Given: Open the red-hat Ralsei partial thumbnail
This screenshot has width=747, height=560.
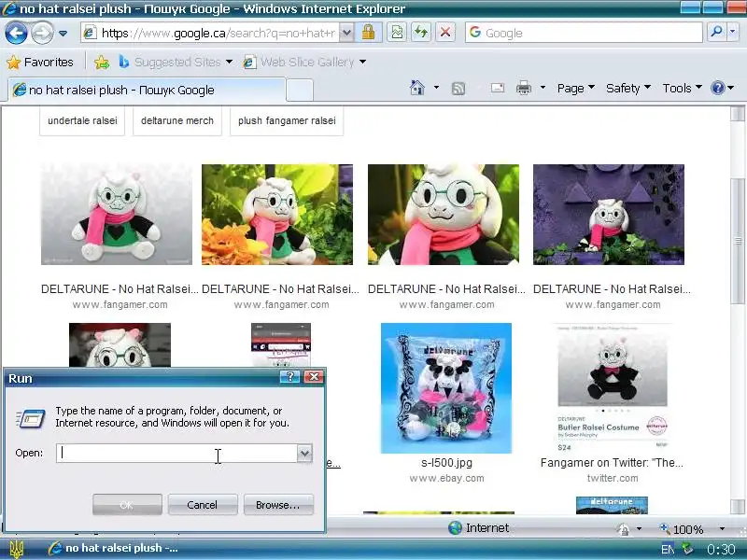Looking at the screenshot, I should (x=120, y=345).
